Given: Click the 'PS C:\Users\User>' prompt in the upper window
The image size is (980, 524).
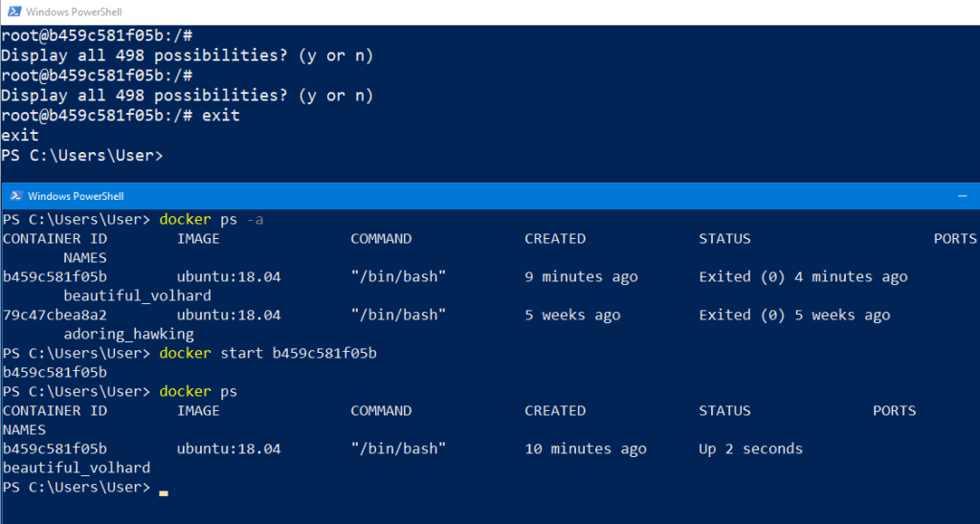Looking at the screenshot, I should click(81, 155).
